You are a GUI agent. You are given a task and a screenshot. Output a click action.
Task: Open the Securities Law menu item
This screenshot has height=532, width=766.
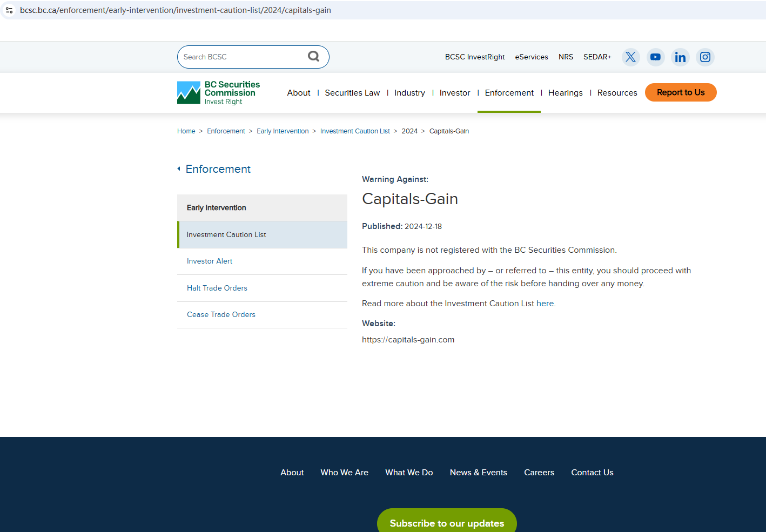pyautogui.click(x=352, y=93)
